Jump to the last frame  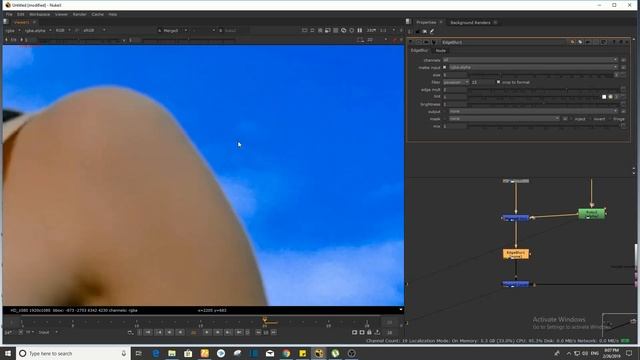[239, 333]
